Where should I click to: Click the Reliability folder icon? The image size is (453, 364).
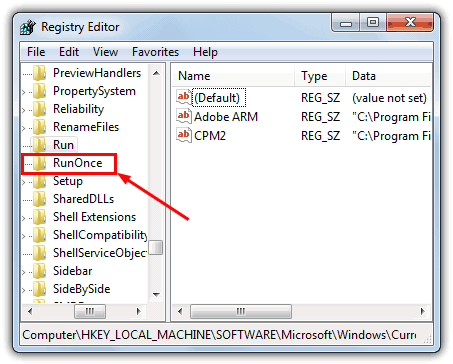[x=40, y=109]
